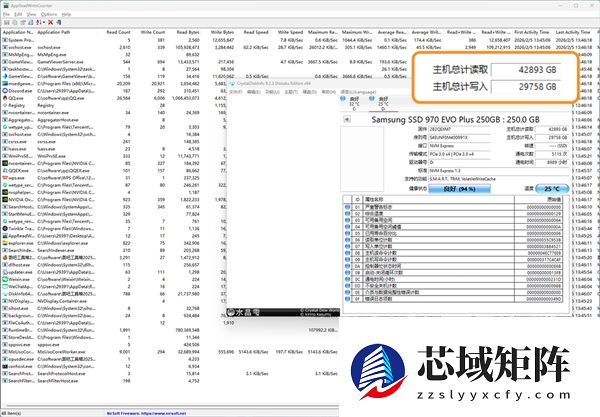This screenshot has width=600, height=417.
Task: Click the 良好 (94 %) health status button
Action: [459, 189]
